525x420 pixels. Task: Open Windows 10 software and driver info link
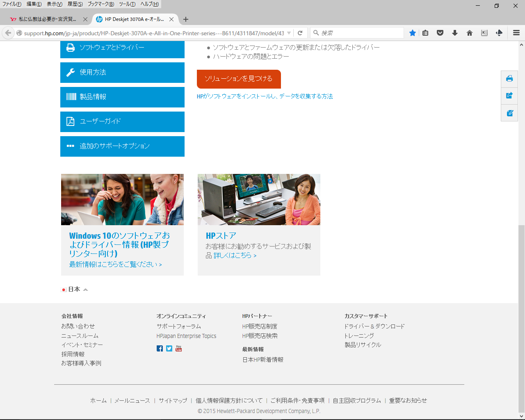(x=119, y=245)
